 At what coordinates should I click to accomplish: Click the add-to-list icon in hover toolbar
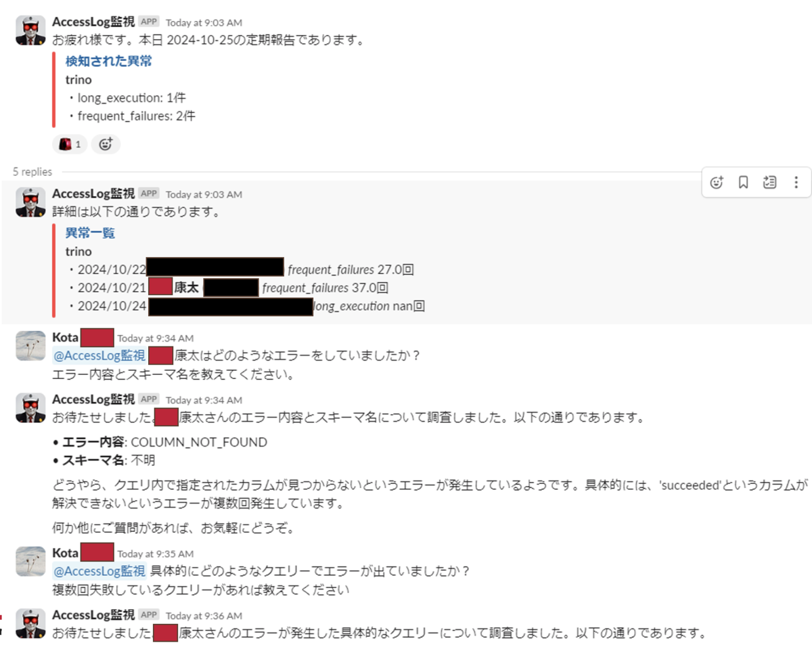coord(769,182)
